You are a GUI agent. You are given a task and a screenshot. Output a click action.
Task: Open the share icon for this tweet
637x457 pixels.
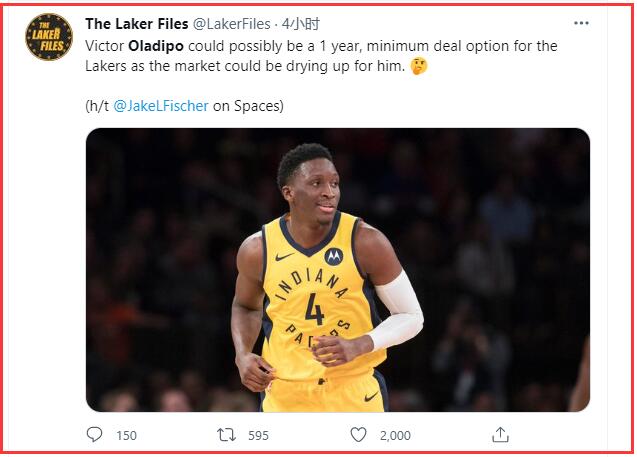501,435
